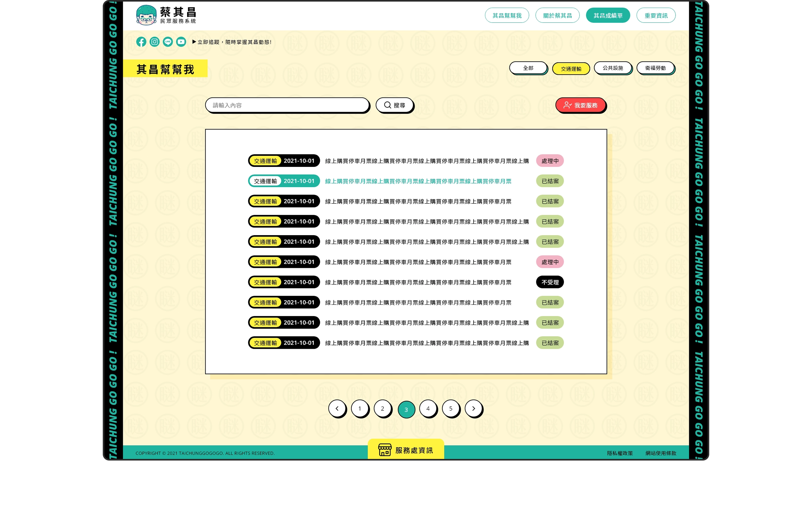Open the YouTube channel icon
Viewport: 812px width, 524px height.
point(181,42)
